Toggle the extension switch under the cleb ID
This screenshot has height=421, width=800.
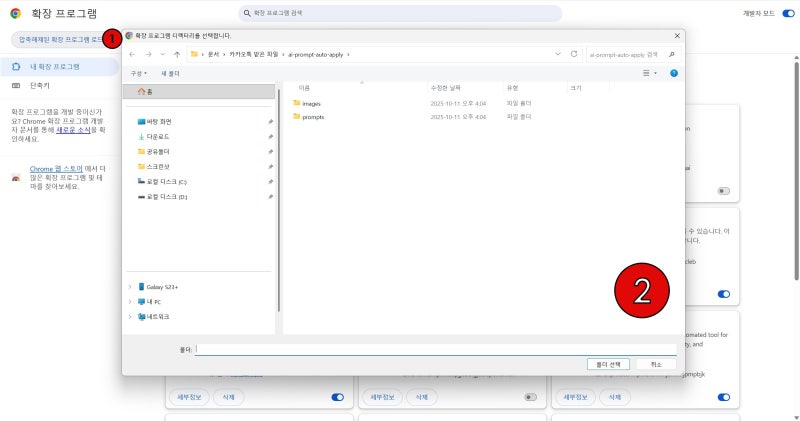724,294
